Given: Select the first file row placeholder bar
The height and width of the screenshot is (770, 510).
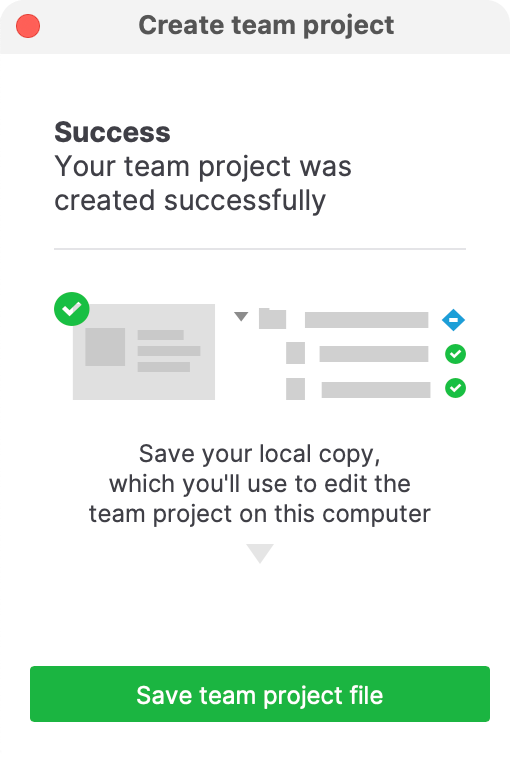Looking at the screenshot, I should 374,354.
